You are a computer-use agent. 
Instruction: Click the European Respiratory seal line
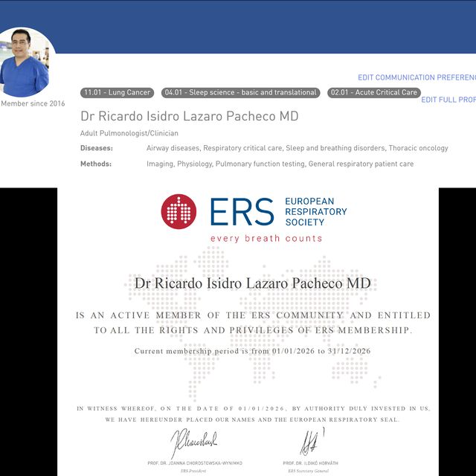[252, 419]
